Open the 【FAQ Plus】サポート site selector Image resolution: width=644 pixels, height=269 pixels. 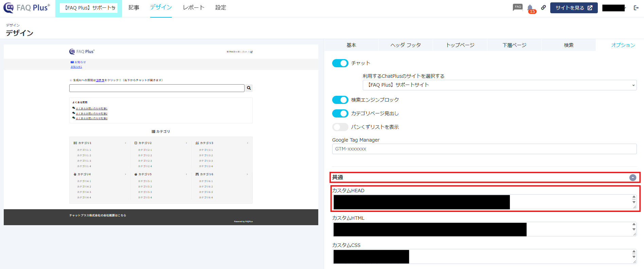(89, 8)
